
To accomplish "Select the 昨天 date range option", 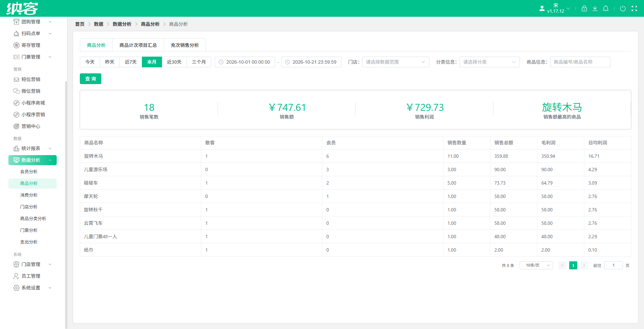I will (110, 62).
